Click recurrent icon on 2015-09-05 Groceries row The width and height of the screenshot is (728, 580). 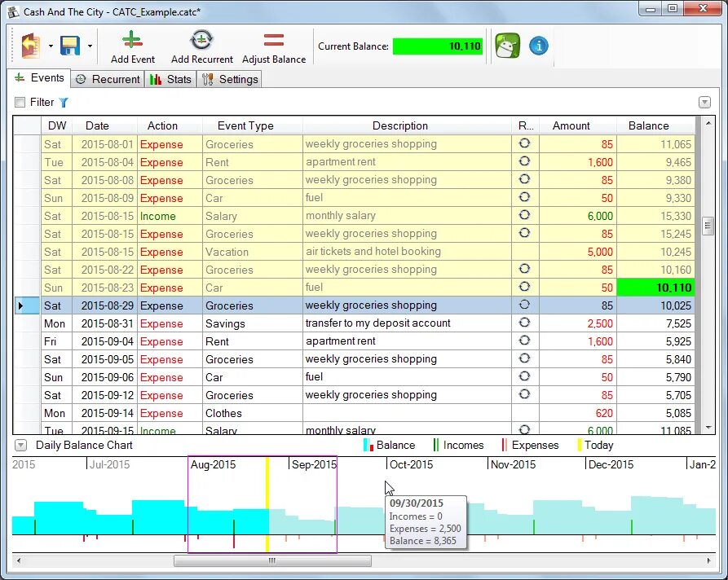click(525, 358)
